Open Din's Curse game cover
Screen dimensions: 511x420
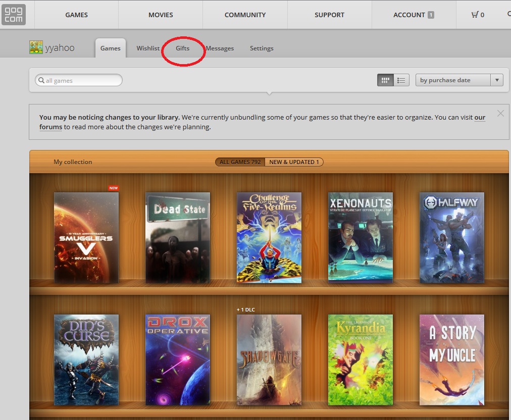click(x=86, y=360)
